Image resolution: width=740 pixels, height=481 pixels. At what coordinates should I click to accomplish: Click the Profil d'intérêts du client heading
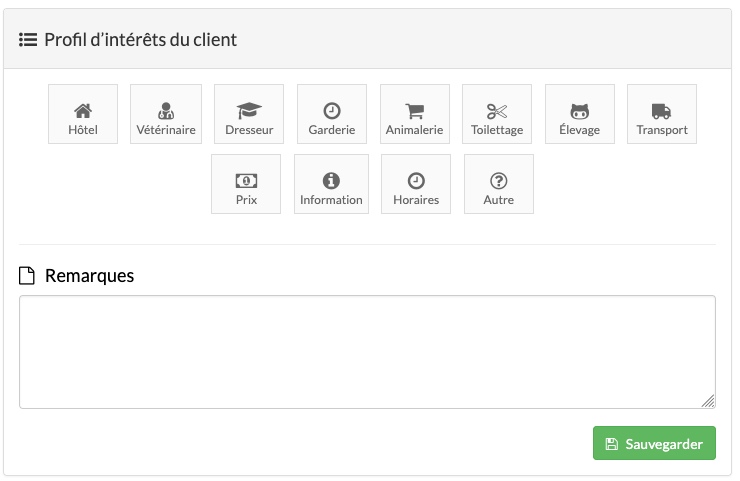(141, 40)
